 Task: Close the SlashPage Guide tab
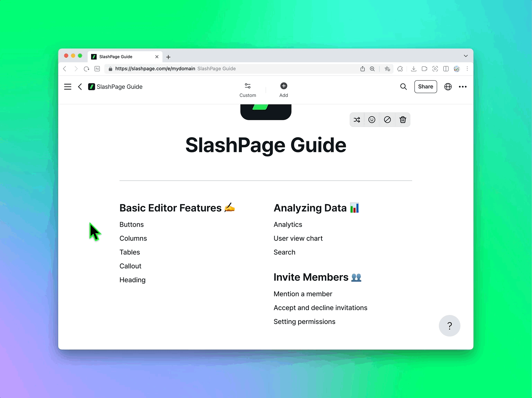157,57
